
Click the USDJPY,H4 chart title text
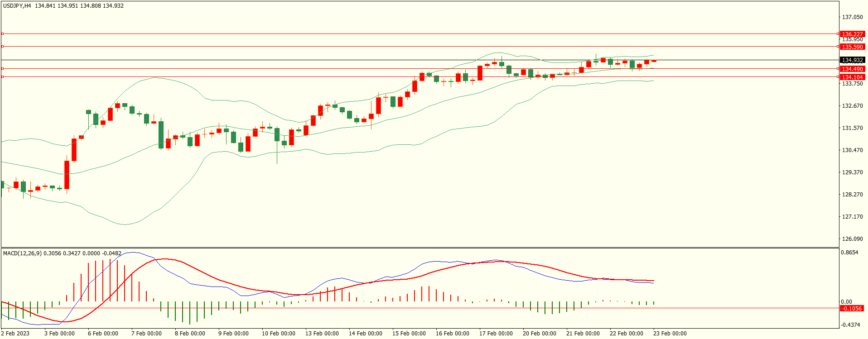pos(17,6)
